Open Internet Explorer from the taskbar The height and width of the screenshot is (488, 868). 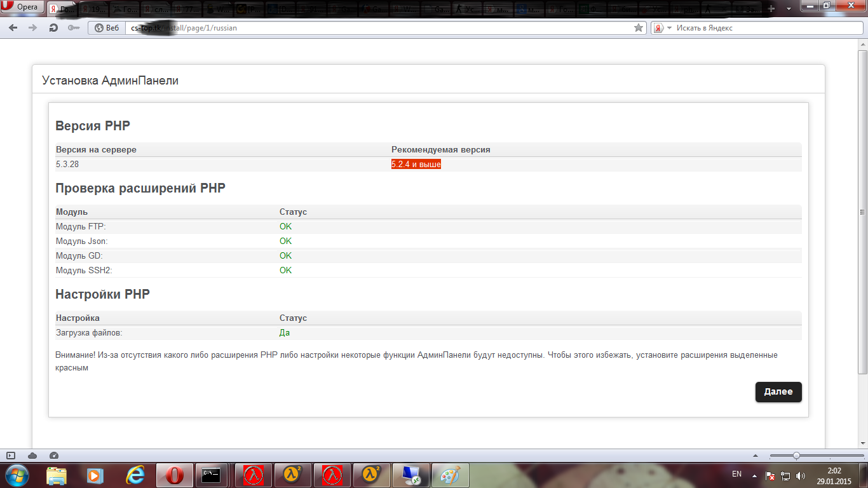[135, 475]
